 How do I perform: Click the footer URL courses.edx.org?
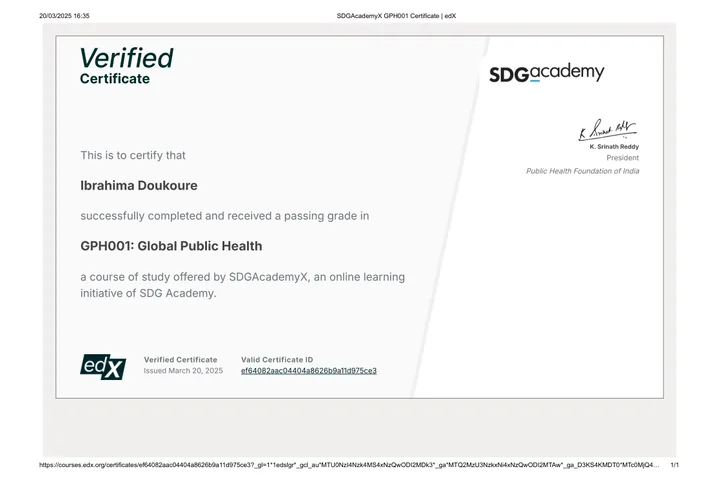[349, 465]
